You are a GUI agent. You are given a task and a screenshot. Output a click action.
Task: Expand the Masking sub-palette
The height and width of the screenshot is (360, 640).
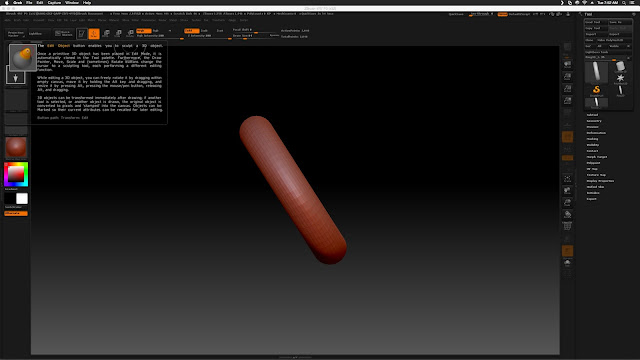592,139
